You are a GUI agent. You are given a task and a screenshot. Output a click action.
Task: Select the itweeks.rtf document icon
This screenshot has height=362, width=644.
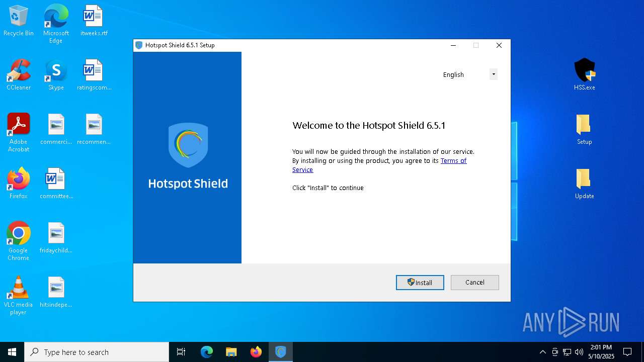94,21
